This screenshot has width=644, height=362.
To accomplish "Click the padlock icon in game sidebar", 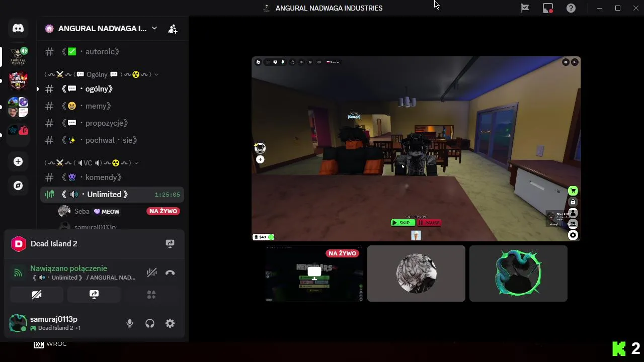I will tap(573, 202).
